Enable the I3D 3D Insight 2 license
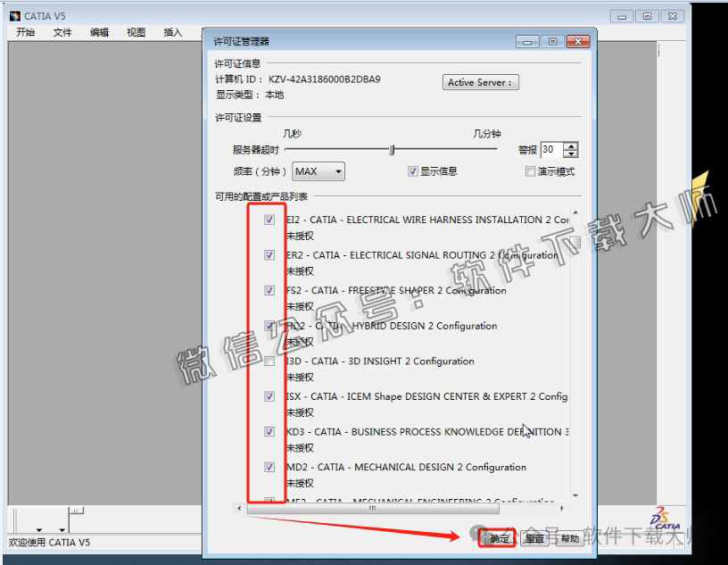The width and height of the screenshot is (728, 565). pyautogui.click(x=269, y=361)
